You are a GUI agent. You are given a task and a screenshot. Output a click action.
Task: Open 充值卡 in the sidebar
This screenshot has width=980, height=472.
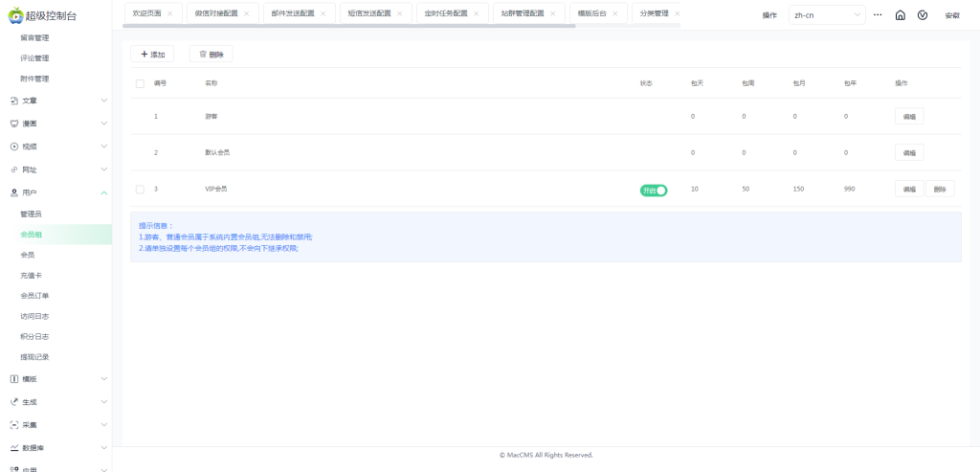coord(32,276)
